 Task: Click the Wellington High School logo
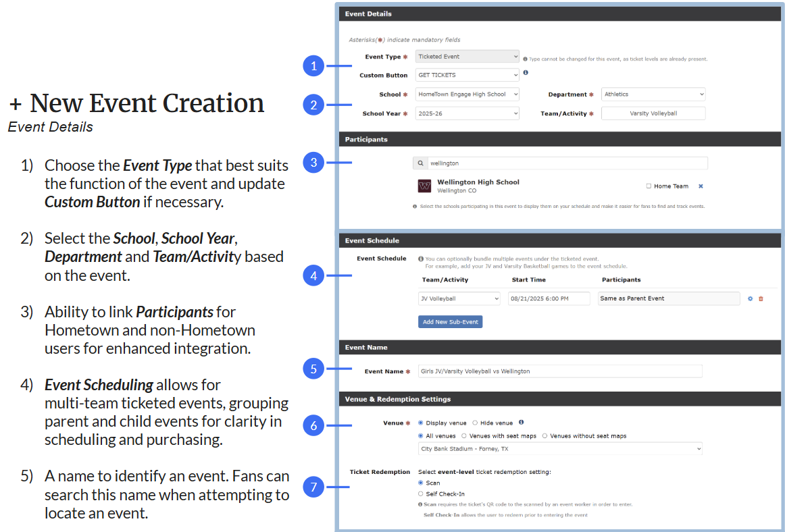tap(424, 186)
